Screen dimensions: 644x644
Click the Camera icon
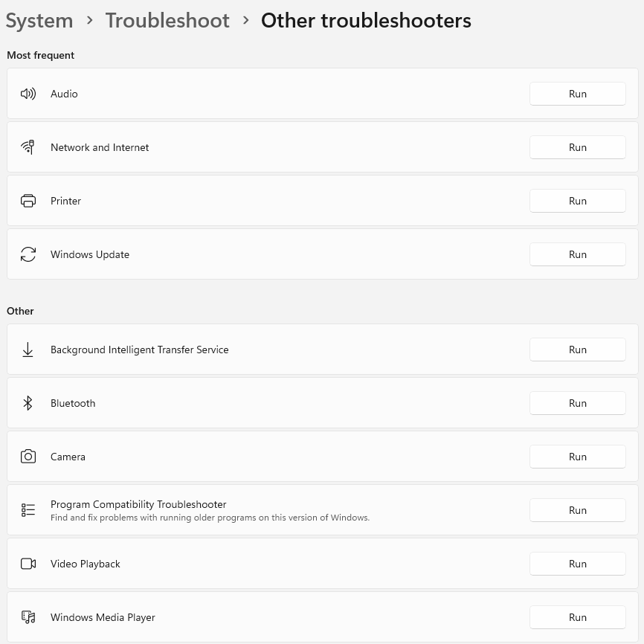tap(28, 457)
